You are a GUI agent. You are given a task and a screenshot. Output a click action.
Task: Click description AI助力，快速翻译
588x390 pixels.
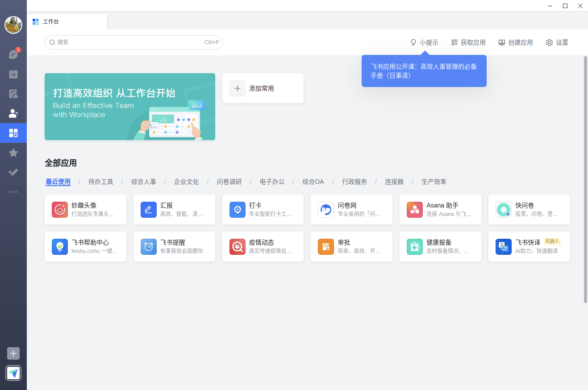[x=537, y=251]
